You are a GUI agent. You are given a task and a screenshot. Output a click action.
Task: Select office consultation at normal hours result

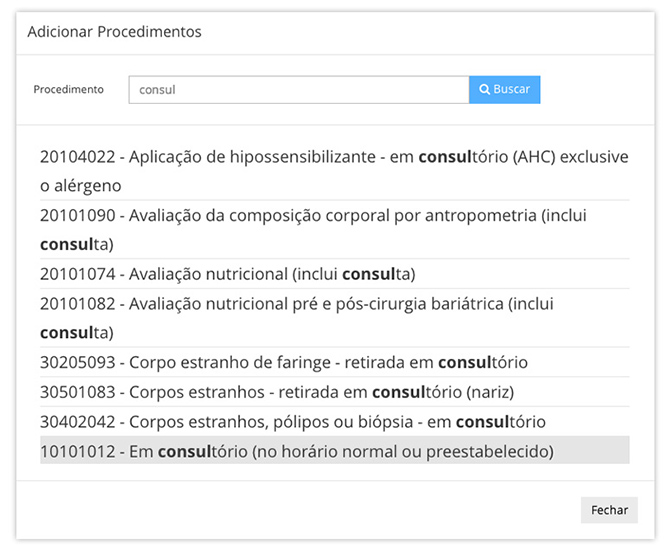[x=335, y=451]
